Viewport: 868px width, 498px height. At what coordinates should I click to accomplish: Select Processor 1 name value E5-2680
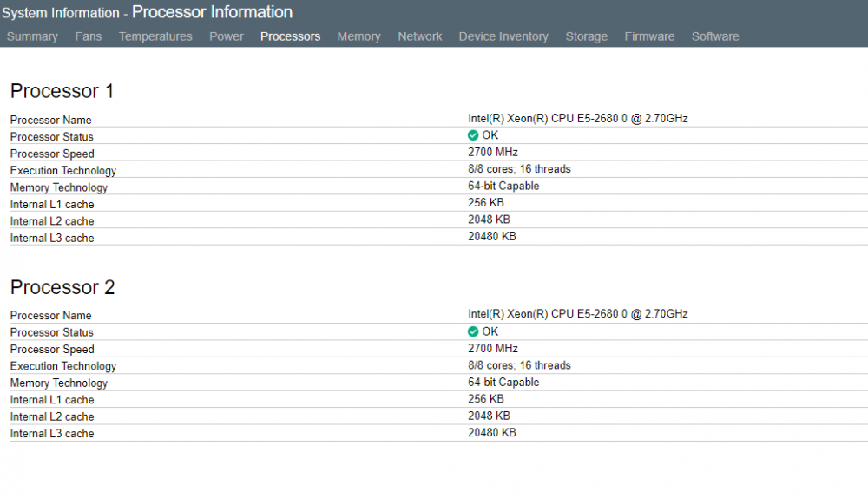click(578, 118)
